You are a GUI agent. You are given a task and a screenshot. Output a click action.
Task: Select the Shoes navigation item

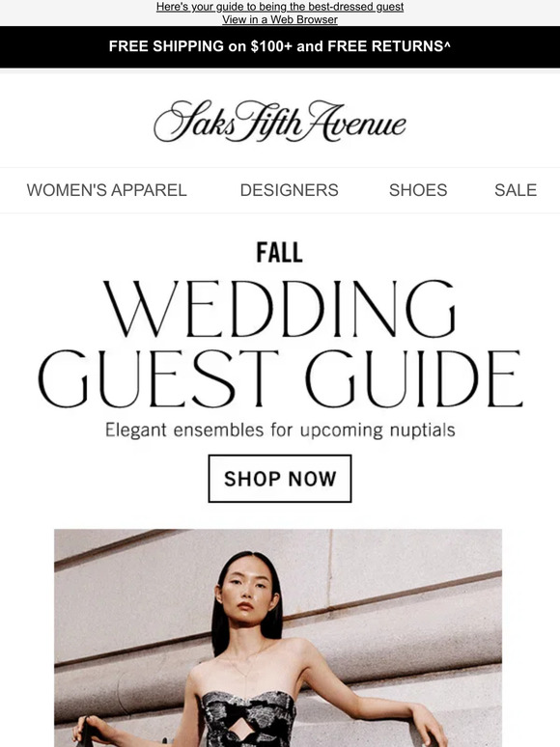tap(418, 190)
